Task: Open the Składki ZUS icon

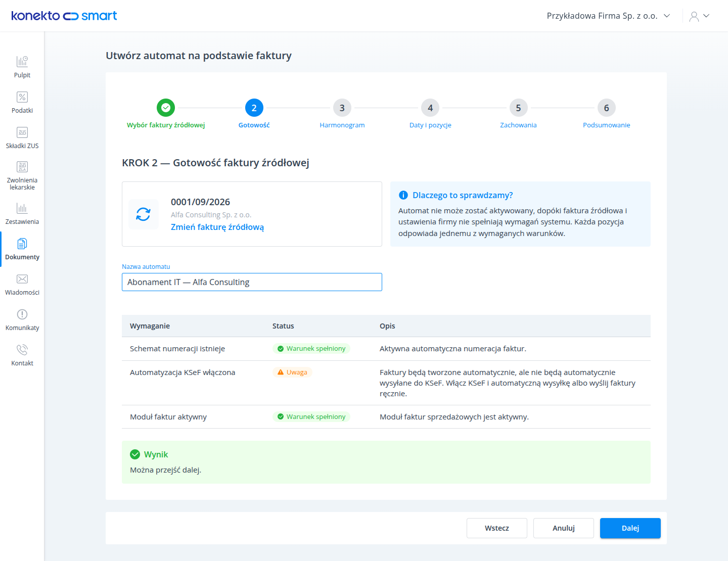Action: [x=22, y=132]
